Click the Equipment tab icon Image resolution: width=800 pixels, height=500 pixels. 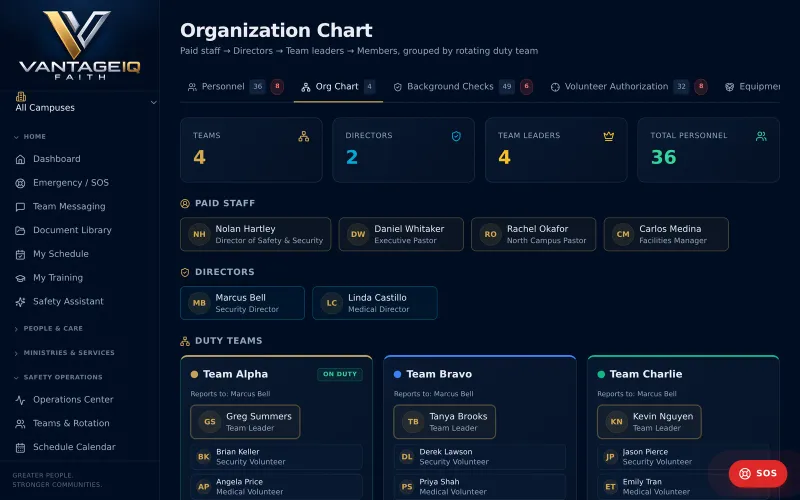(730, 87)
